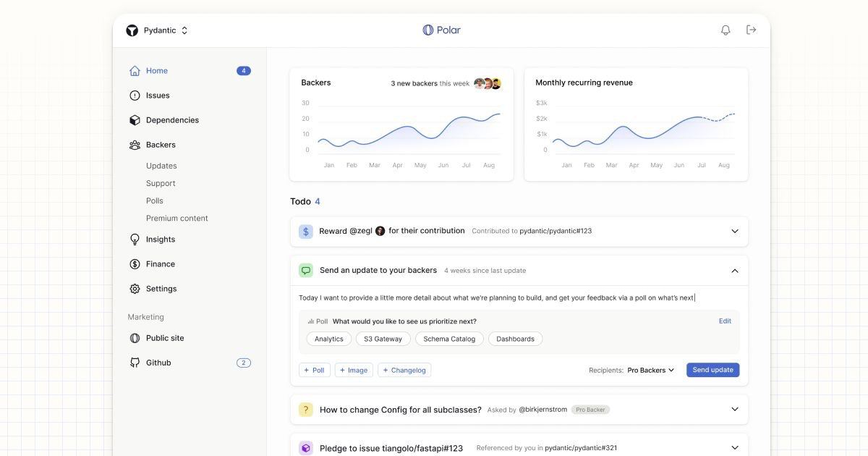The height and width of the screenshot is (456, 868).
Task: Open pydantic/pydantic#321 reference
Action: pos(581,448)
